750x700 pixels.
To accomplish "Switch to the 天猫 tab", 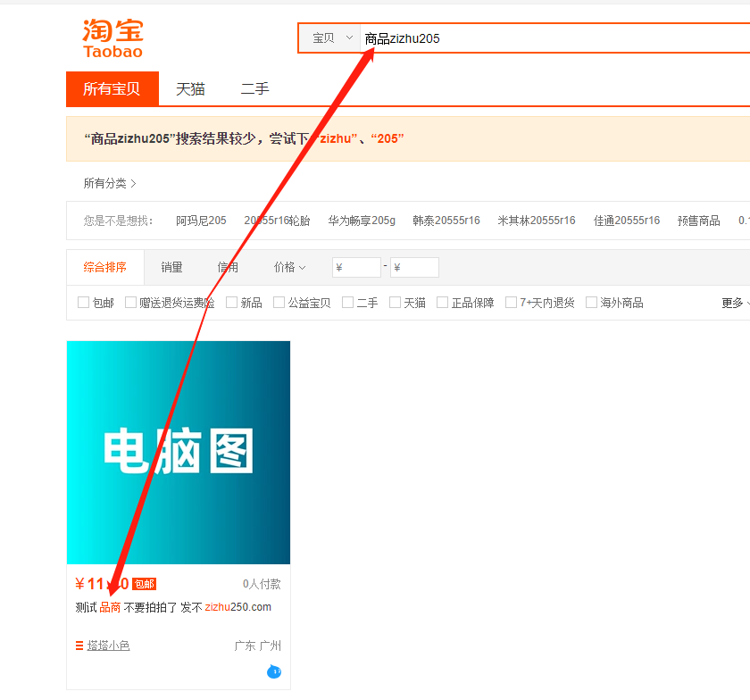I will (x=190, y=89).
